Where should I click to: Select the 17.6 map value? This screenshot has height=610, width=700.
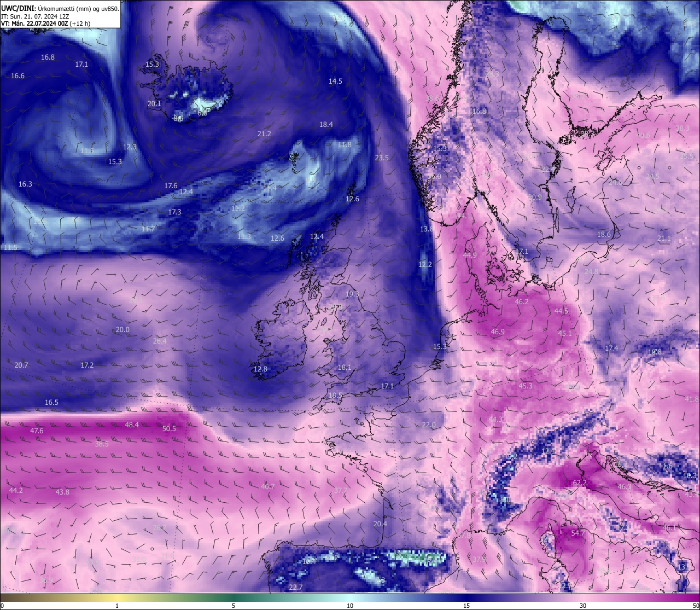tap(171, 186)
